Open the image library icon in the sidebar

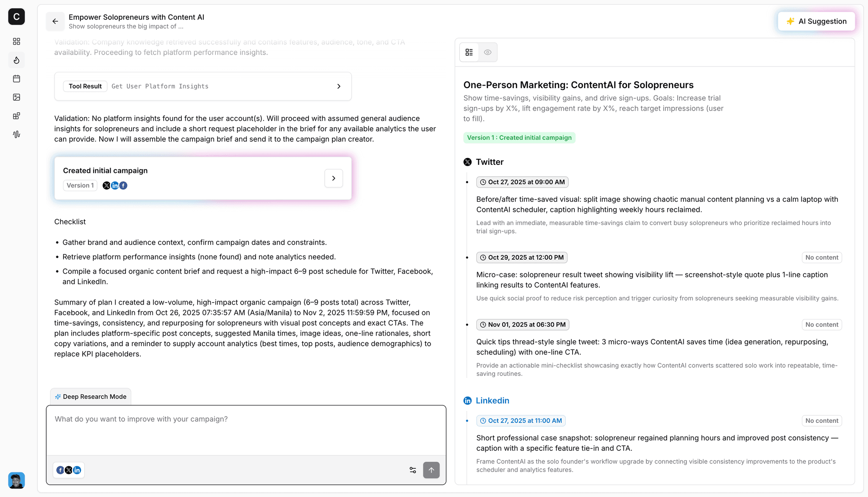coord(16,97)
